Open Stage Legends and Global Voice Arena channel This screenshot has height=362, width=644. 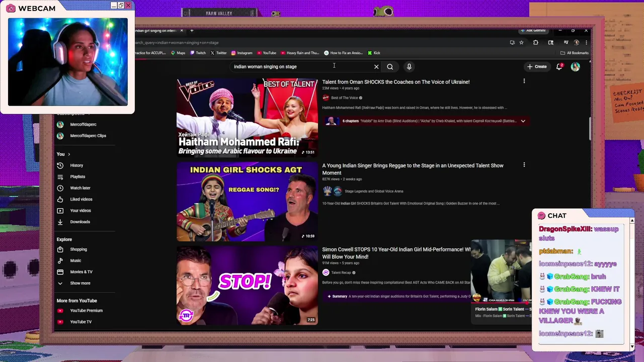point(374,191)
